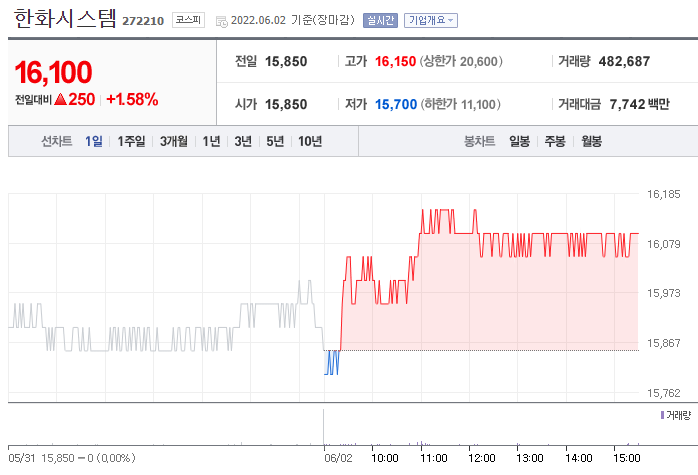Click the 한화시스템 stock name

click(x=65, y=19)
